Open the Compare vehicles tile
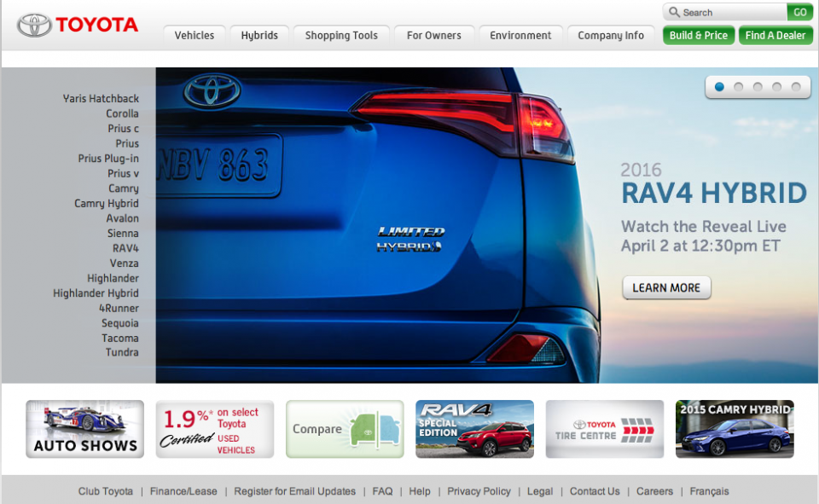819x504 pixels. 345,429
